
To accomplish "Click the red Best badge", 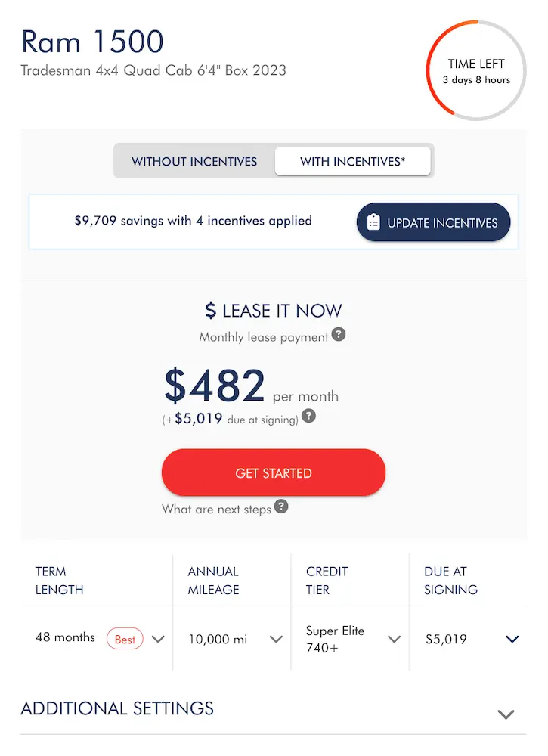I will pos(125,639).
